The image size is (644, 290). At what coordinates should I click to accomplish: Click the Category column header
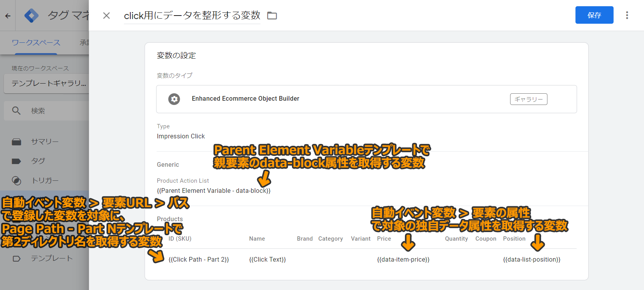click(x=331, y=239)
